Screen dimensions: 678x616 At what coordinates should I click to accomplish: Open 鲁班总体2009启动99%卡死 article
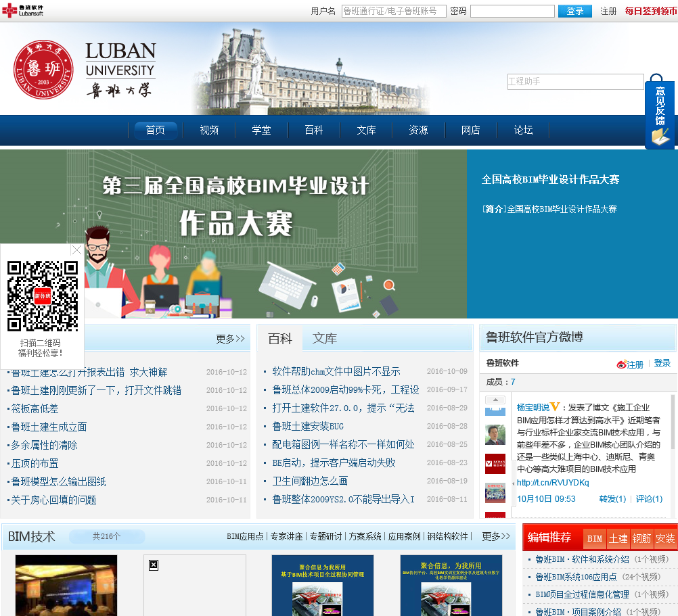(346, 389)
